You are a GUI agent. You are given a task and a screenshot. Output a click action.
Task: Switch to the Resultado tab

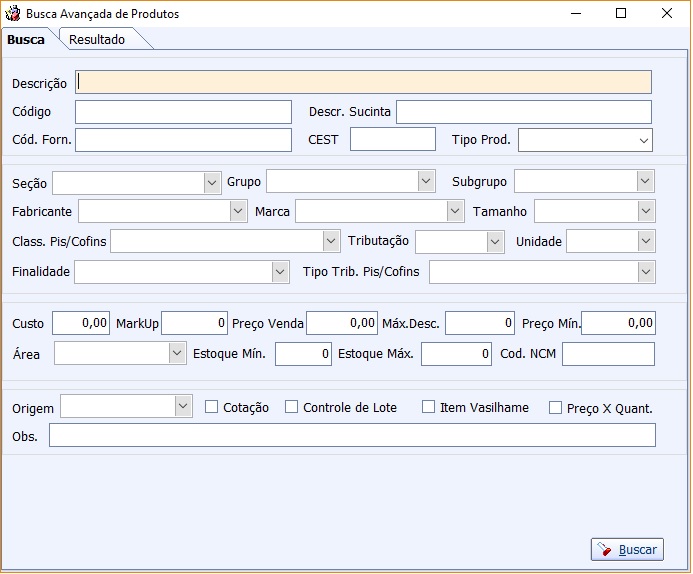click(x=97, y=39)
